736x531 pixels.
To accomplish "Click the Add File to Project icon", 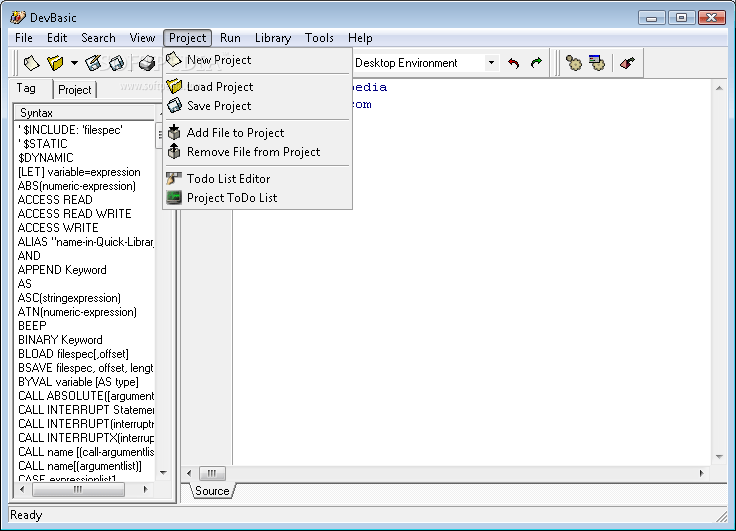I will pyautogui.click(x=174, y=132).
